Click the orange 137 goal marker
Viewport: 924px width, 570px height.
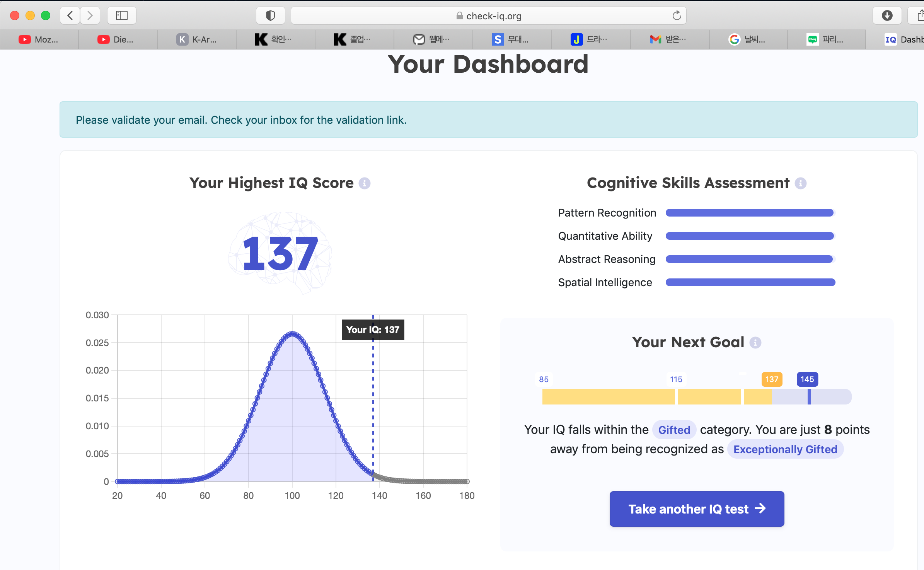[x=772, y=379]
